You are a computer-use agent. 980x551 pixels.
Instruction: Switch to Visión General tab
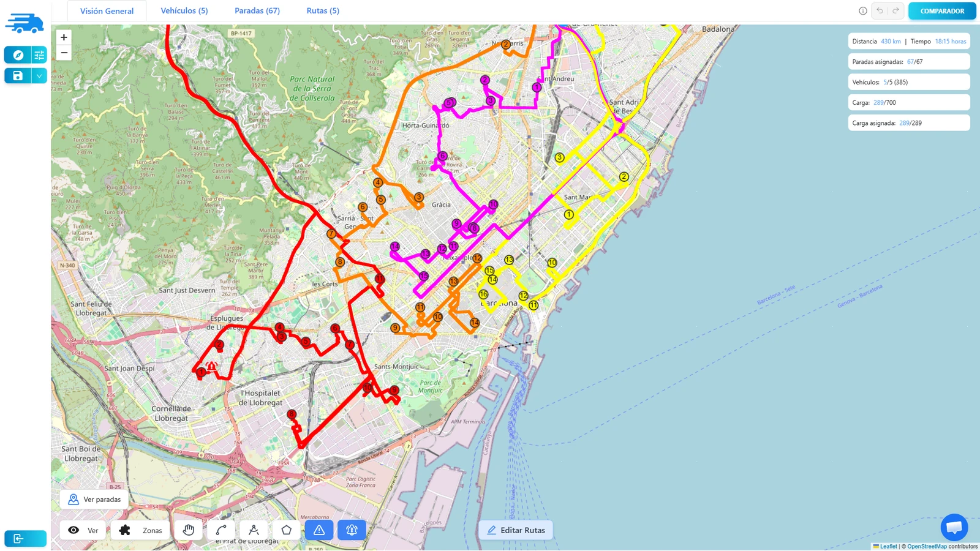[x=107, y=11]
